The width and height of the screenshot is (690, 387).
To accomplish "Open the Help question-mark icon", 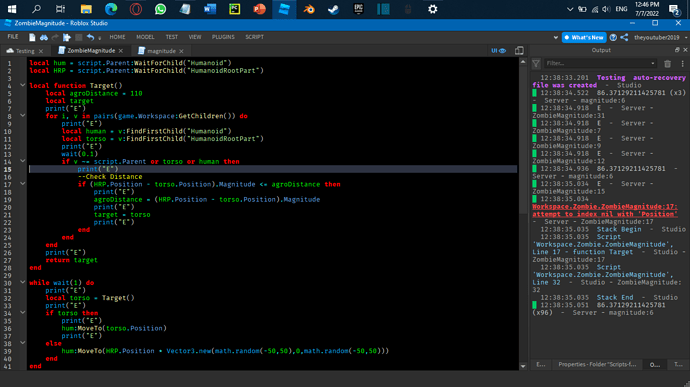I will pyautogui.click(x=613, y=37).
